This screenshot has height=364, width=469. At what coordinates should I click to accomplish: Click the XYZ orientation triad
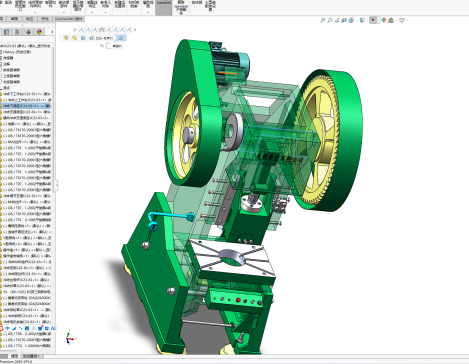pyautogui.click(x=70, y=337)
